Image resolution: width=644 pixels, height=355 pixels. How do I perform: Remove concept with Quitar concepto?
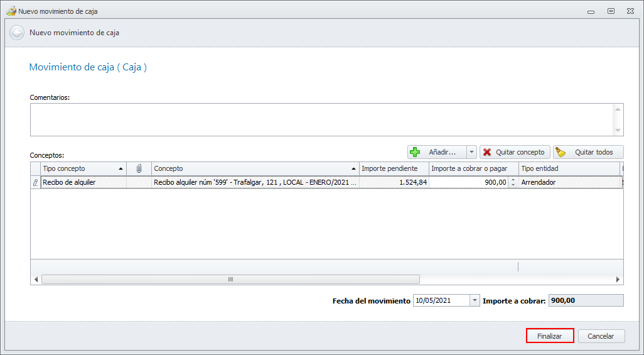click(x=515, y=152)
